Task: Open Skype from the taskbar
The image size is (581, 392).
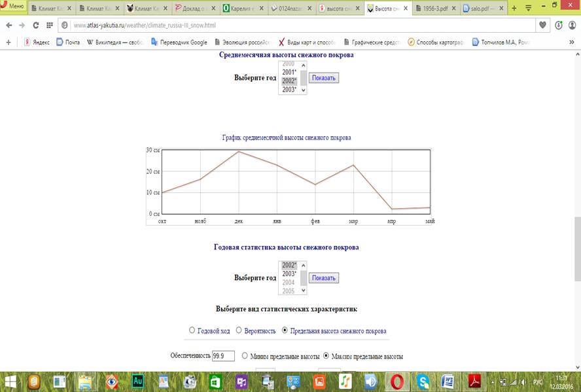Action: coord(423,382)
